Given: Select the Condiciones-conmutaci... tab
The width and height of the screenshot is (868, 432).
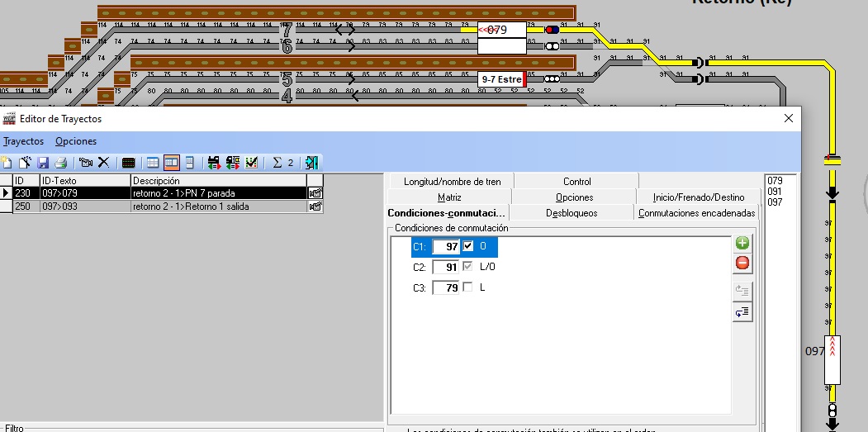Looking at the screenshot, I should (x=447, y=212).
